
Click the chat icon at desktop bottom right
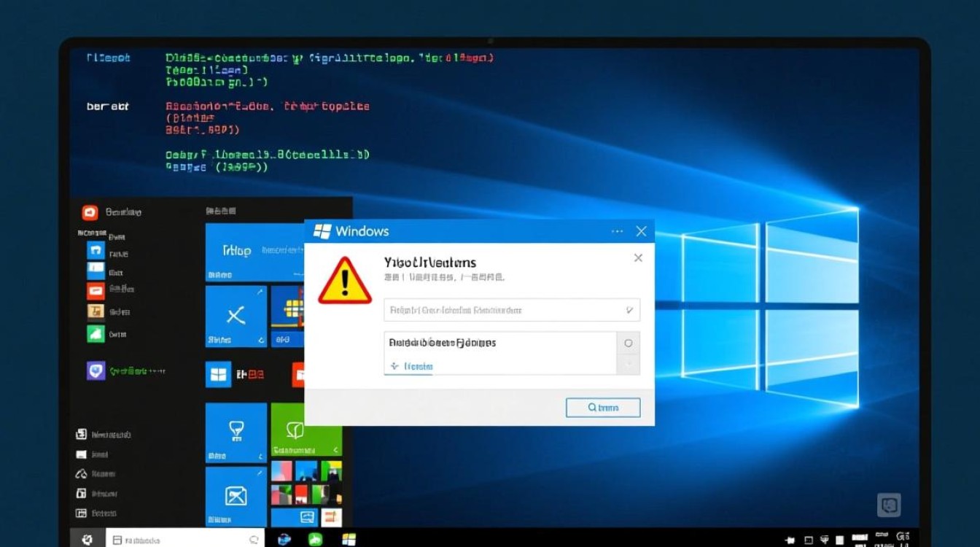(x=889, y=505)
